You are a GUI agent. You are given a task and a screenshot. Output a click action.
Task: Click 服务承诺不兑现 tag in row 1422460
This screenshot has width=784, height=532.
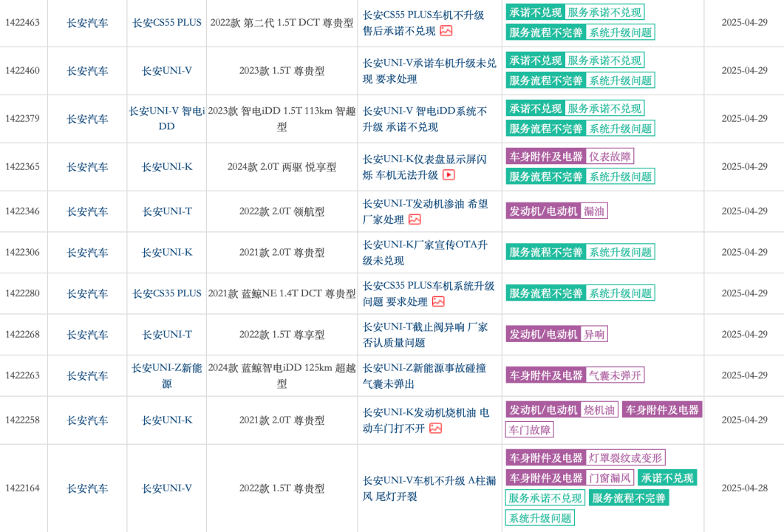point(604,61)
